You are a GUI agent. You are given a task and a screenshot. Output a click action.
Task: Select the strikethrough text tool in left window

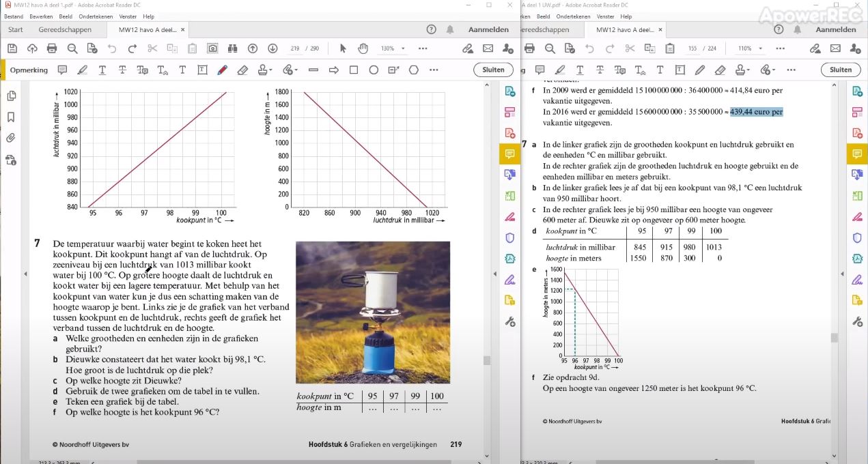(122, 70)
